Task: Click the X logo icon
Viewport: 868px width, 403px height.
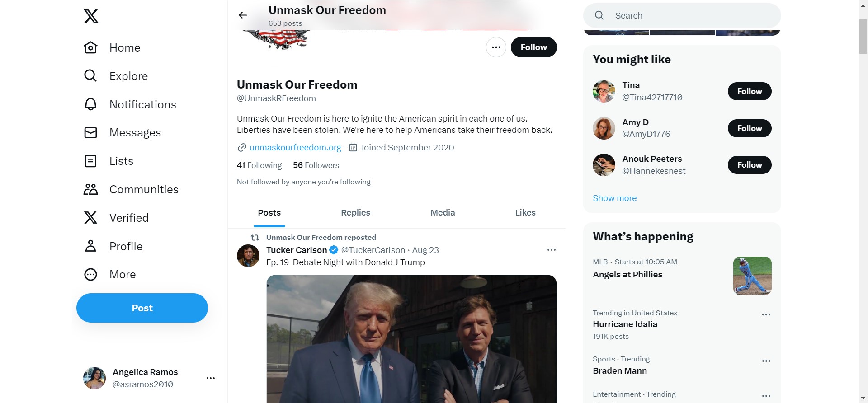Action: pyautogui.click(x=91, y=16)
